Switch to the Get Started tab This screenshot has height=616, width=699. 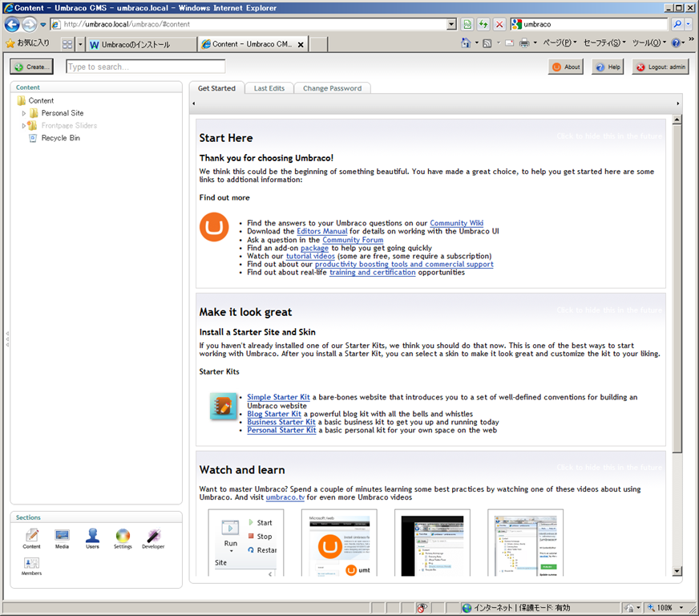coord(216,88)
